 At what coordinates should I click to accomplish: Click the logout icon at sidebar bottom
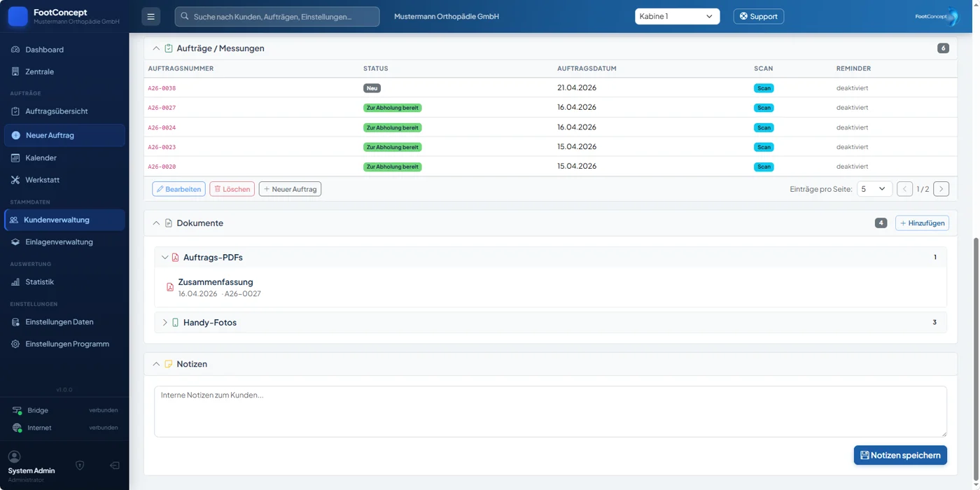114,465
